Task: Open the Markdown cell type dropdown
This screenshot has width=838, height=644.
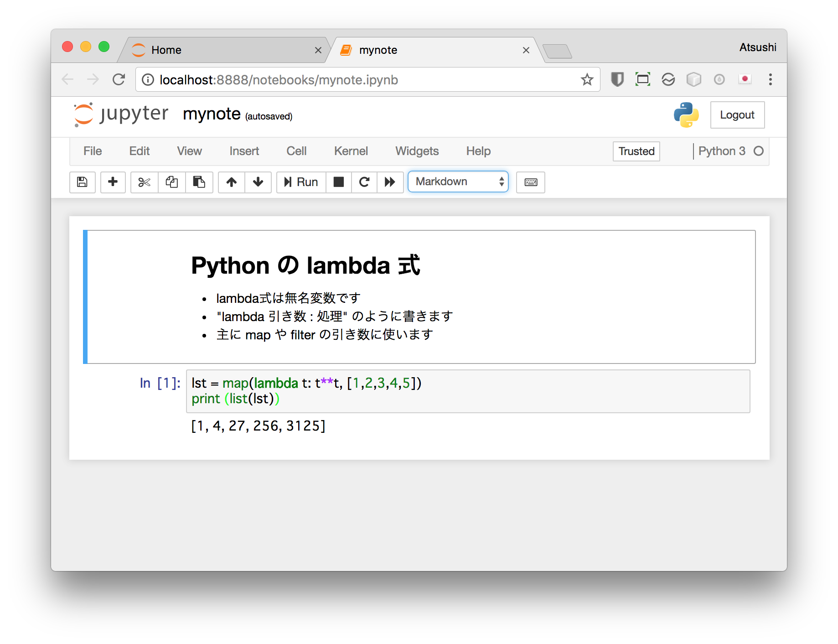Action: [x=458, y=182]
